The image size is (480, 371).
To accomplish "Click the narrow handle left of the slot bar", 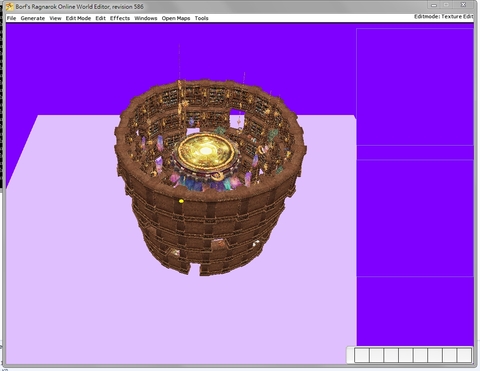I will pos(350,355).
